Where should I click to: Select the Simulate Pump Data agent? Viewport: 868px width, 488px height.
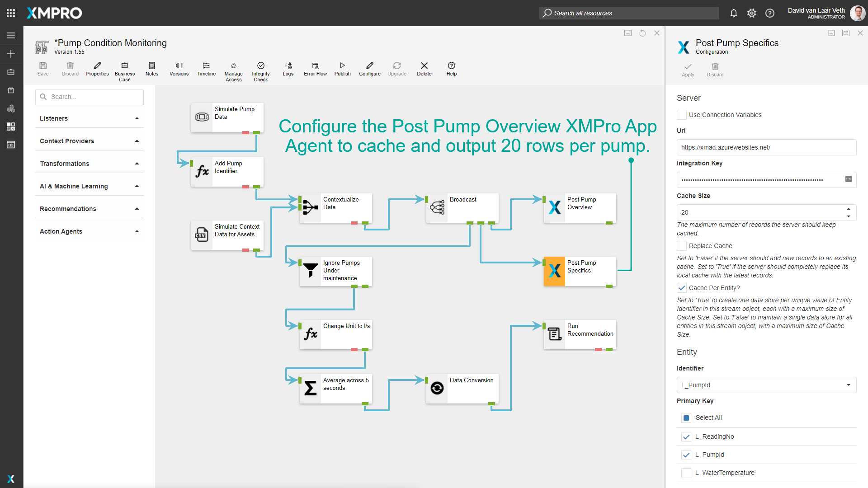(227, 117)
